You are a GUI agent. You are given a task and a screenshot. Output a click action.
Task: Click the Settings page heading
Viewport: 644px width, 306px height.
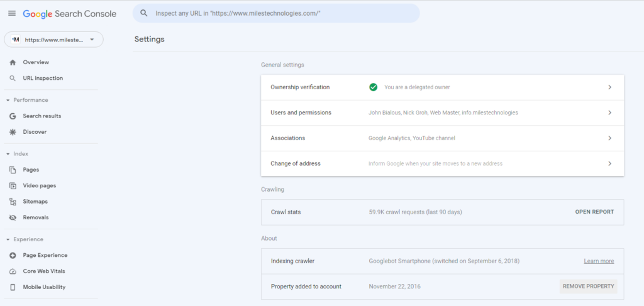pos(150,40)
